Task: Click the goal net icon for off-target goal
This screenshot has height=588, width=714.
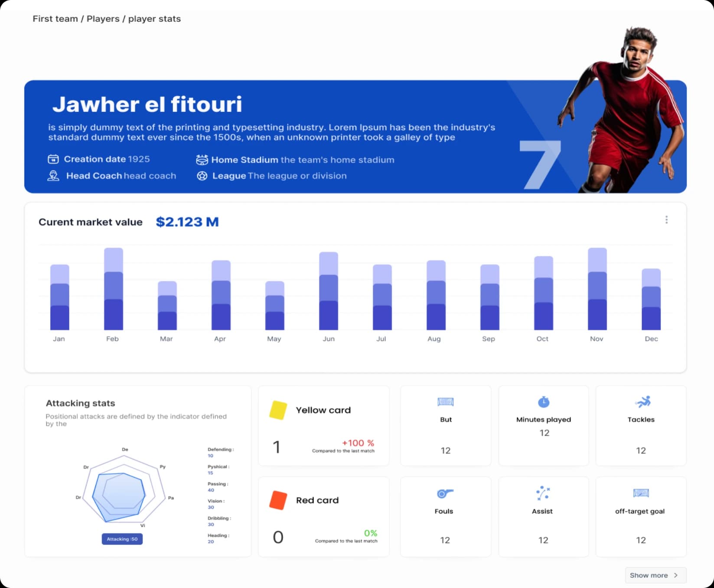Action: [640, 493]
